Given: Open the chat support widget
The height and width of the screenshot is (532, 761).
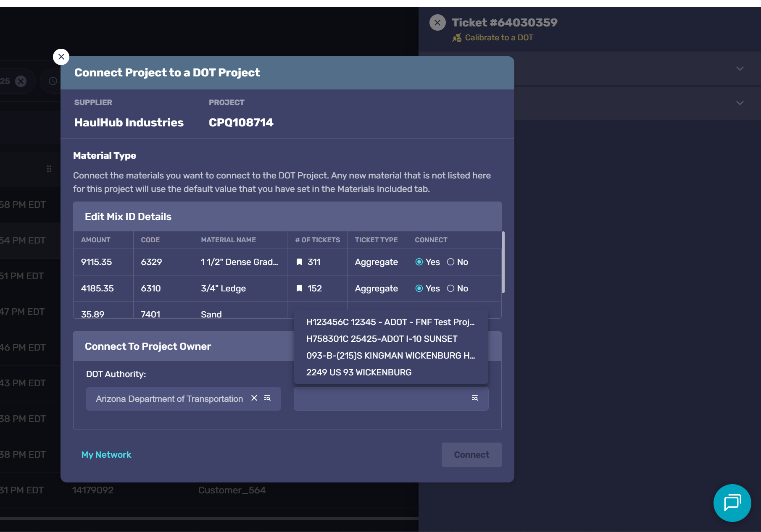Looking at the screenshot, I should 732,503.
